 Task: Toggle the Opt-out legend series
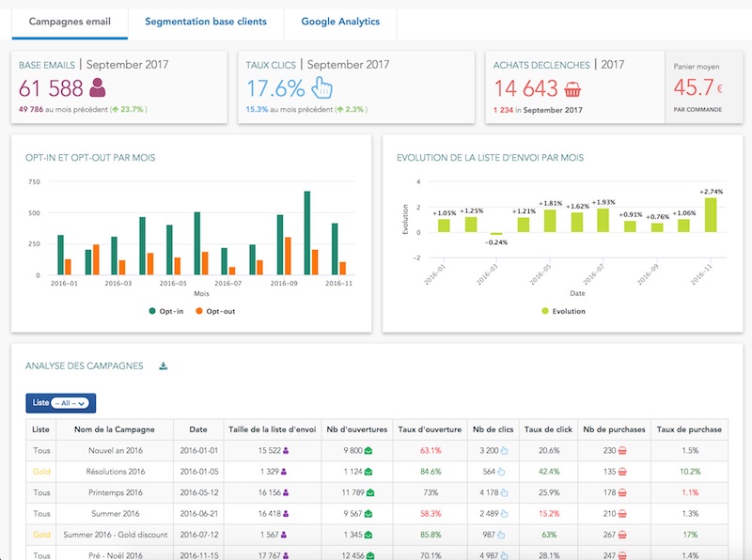pyautogui.click(x=215, y=311)
